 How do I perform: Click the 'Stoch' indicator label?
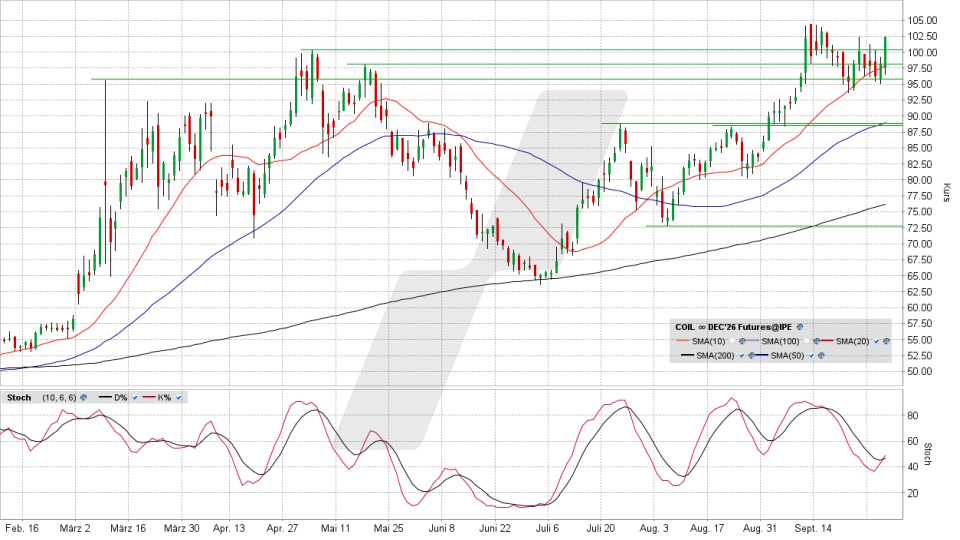coord(19,397)
